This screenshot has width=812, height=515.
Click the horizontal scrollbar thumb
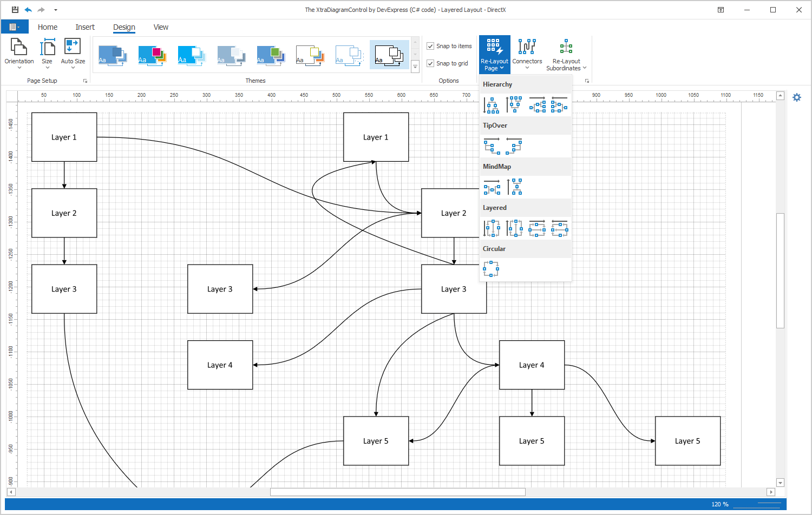[397, 492]
